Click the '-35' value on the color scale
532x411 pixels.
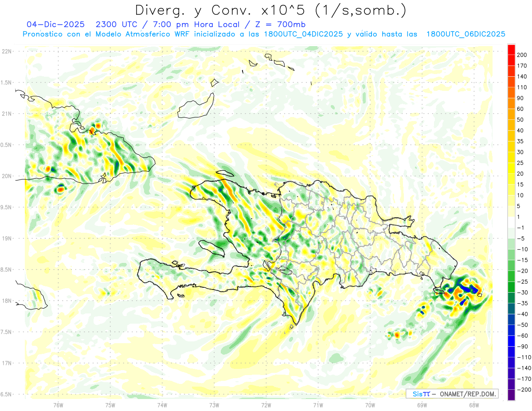coord(523,304)
